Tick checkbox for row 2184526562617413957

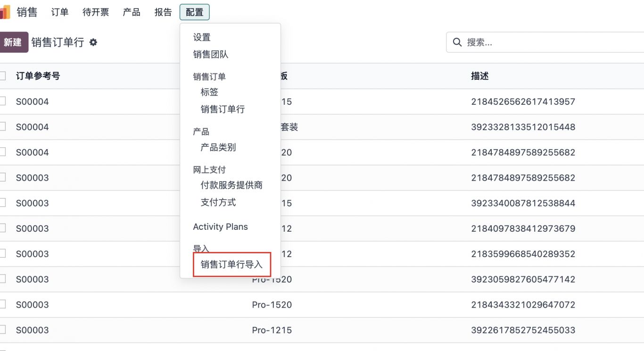pos(2,101)
